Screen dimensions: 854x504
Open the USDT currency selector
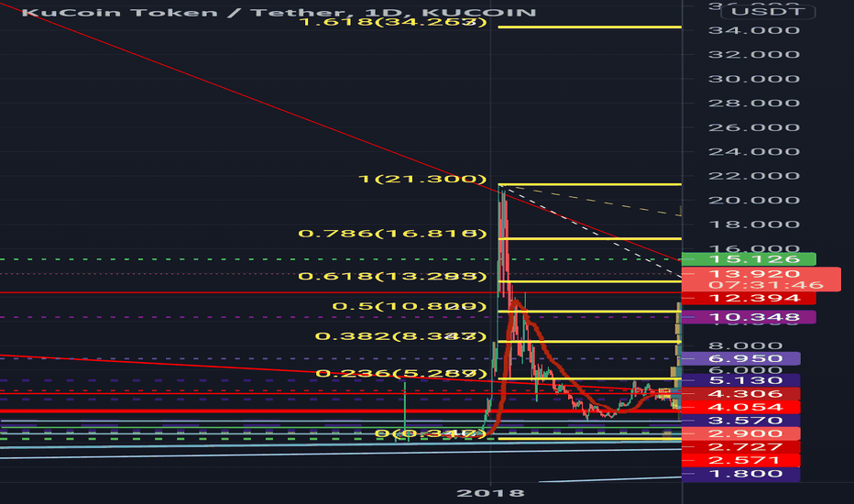767,11
